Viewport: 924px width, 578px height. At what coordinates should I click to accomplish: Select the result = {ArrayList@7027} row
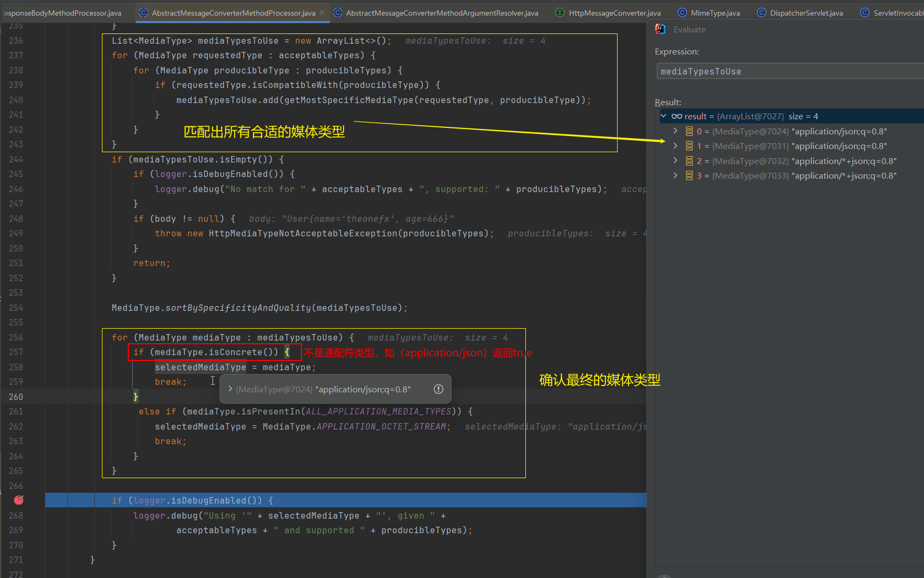(x=792, y=116)
